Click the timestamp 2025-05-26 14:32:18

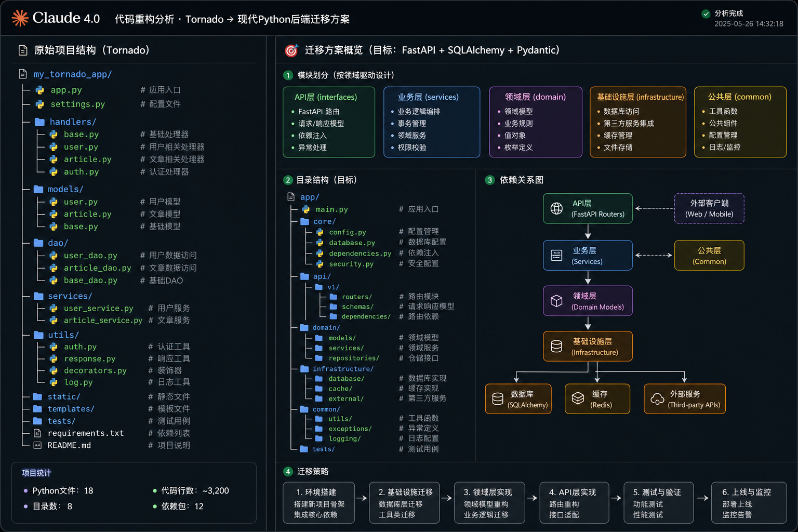point(749,24)
